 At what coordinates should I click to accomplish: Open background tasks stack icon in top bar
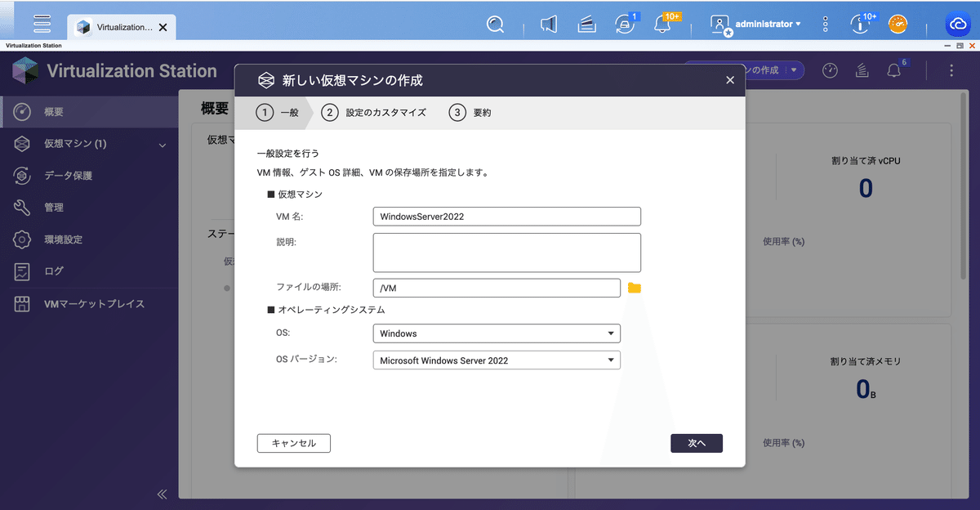[x=586, y=25]
